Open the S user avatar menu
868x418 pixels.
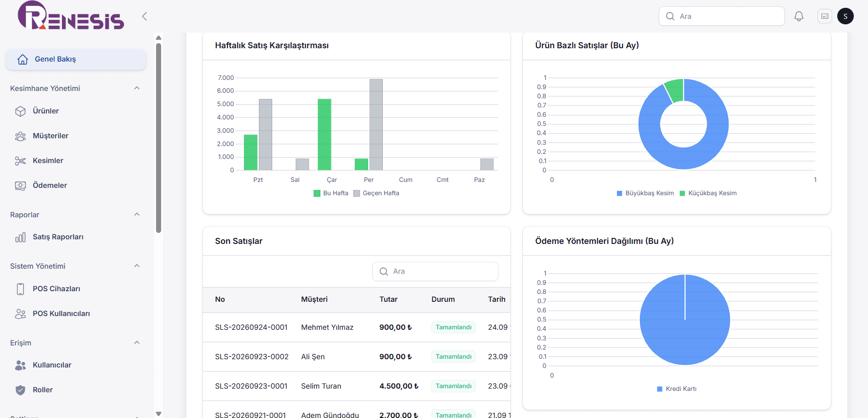pyautogui.click(x=845, y=16)
